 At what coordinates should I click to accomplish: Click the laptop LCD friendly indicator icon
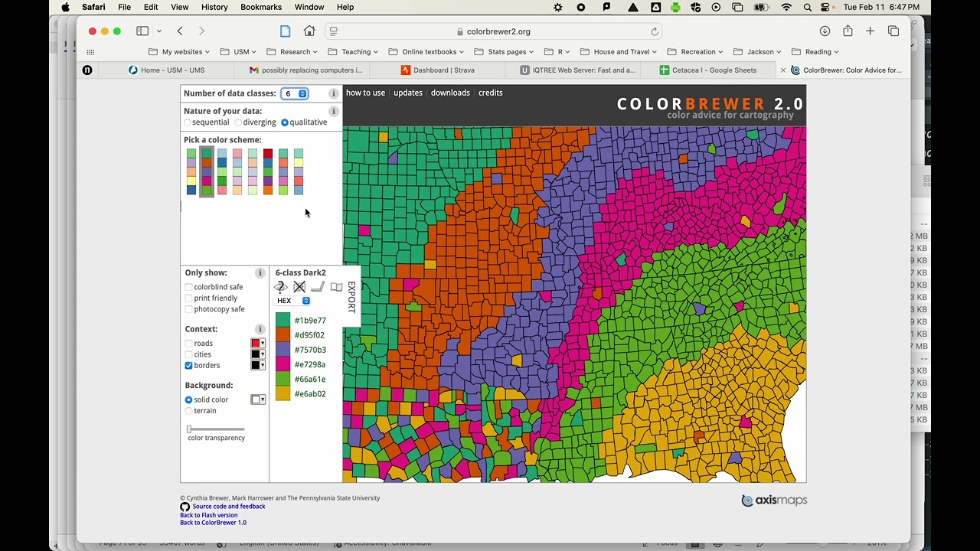click(x=318, y=287)
